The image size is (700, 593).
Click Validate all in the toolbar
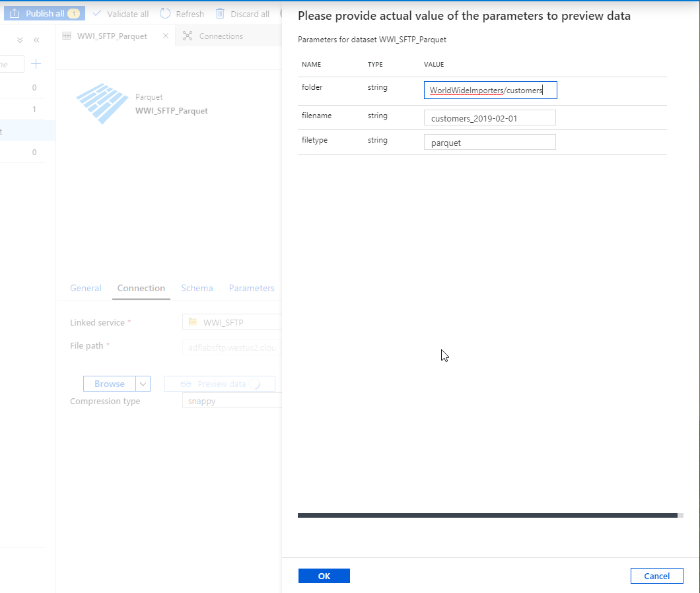pos(121,14)
